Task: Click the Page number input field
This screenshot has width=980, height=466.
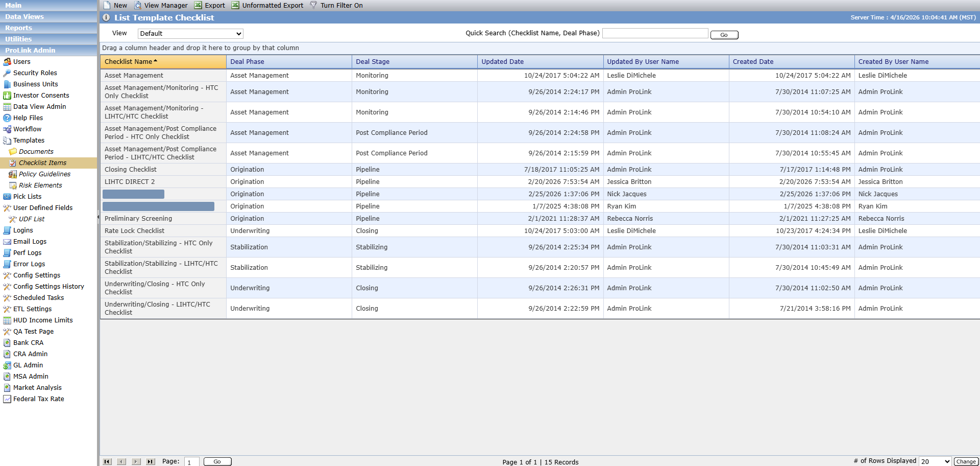Action: tap(191, 462)
